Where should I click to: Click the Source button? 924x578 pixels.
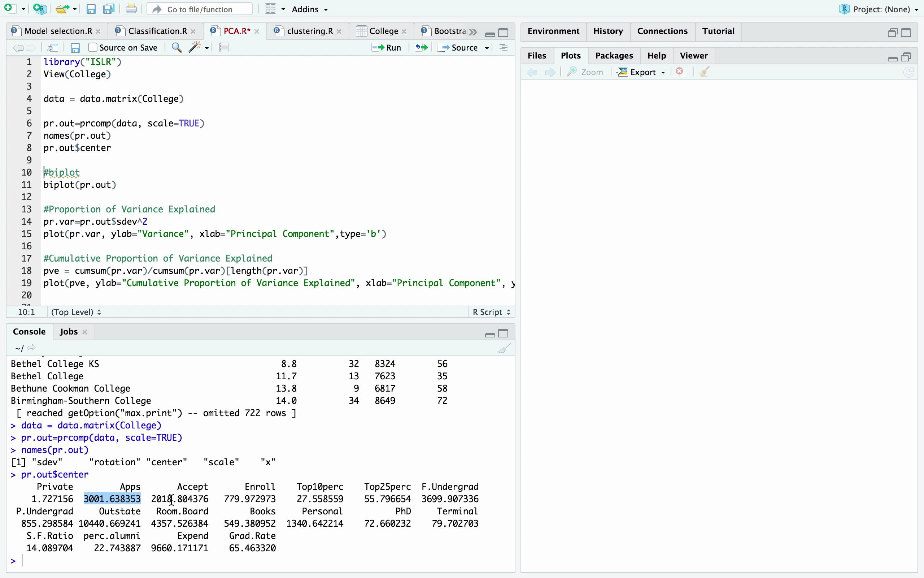coord(458,47)
